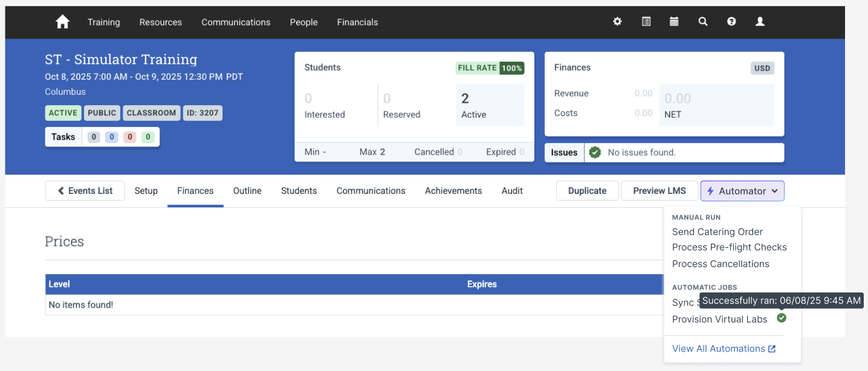Open the help question mark icon
The height and width of the screenshot is (371, 868).
point(731,22)
